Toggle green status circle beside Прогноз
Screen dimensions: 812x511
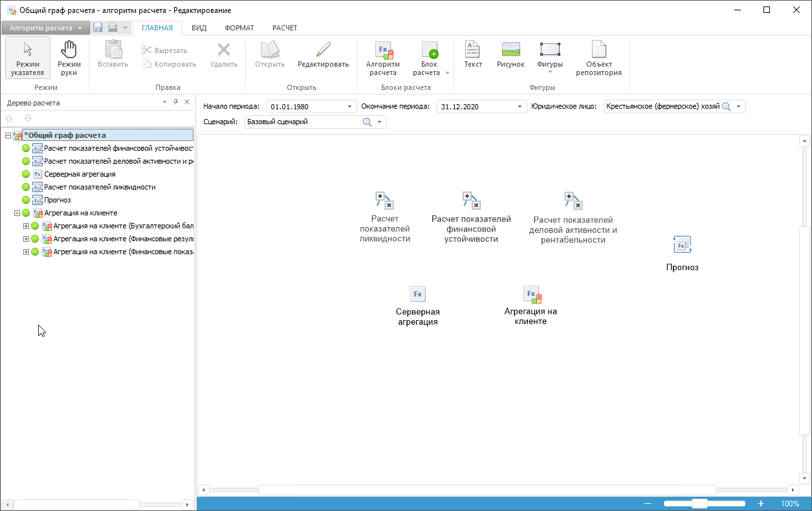pyautogui.click(x=26, y=200)
